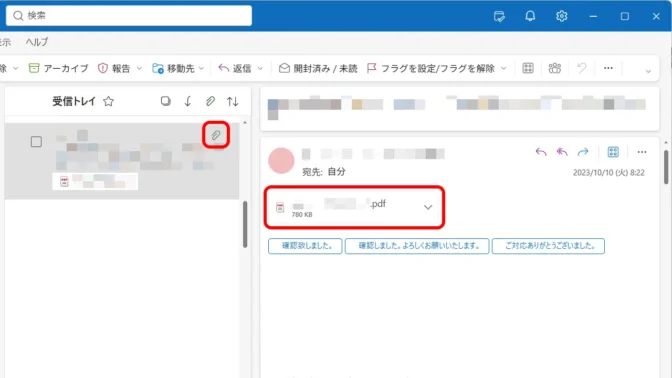Expand the 報告 dropdown arrow
Image resolution: width=672 pixels, height=378 pixels.
pos(139,69)
